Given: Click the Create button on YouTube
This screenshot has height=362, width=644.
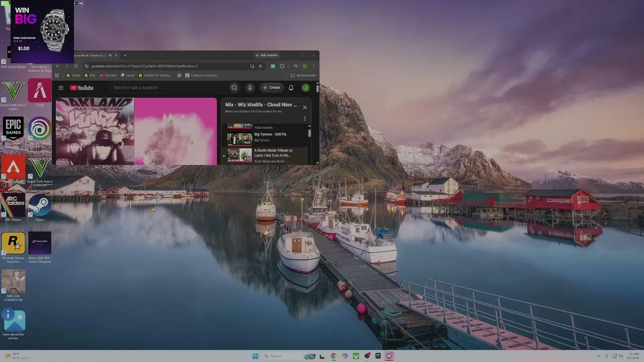Looking at the screenshot, I should [272, 87].
